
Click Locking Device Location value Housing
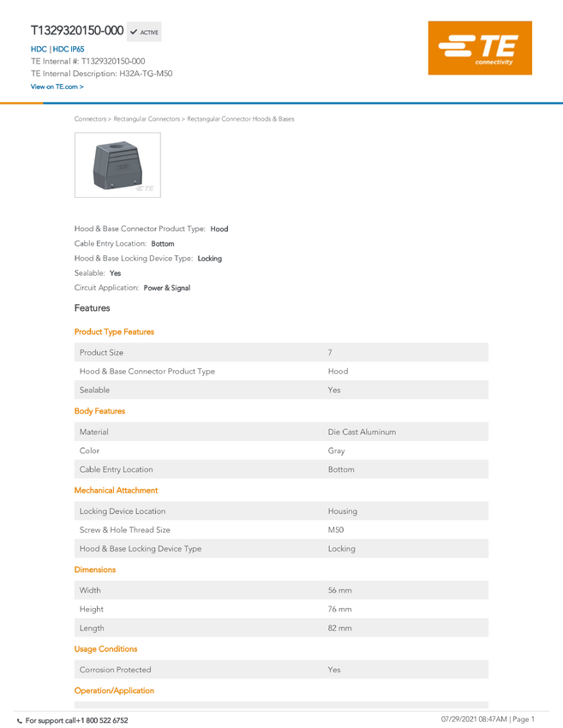point(343,511)
